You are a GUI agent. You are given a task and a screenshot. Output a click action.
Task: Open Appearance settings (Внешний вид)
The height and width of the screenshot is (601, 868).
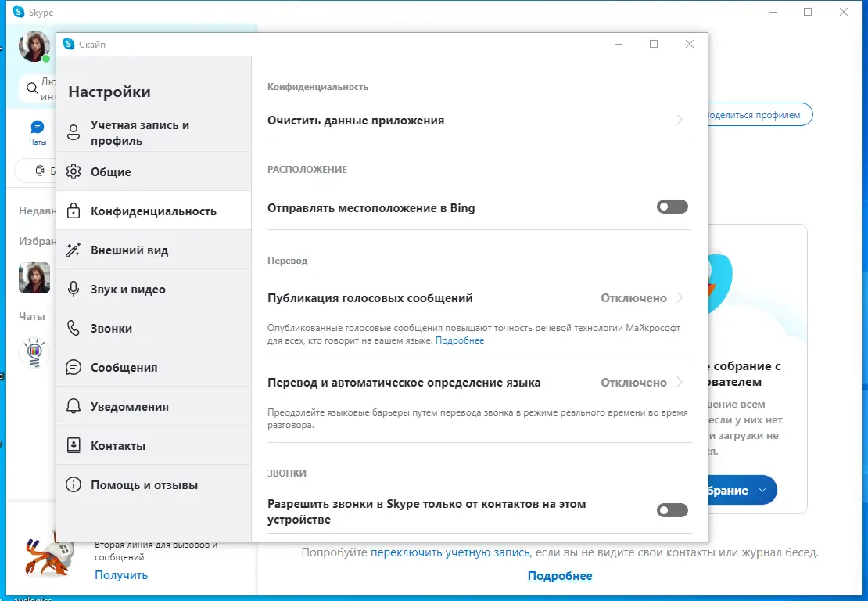click(154, 250)
